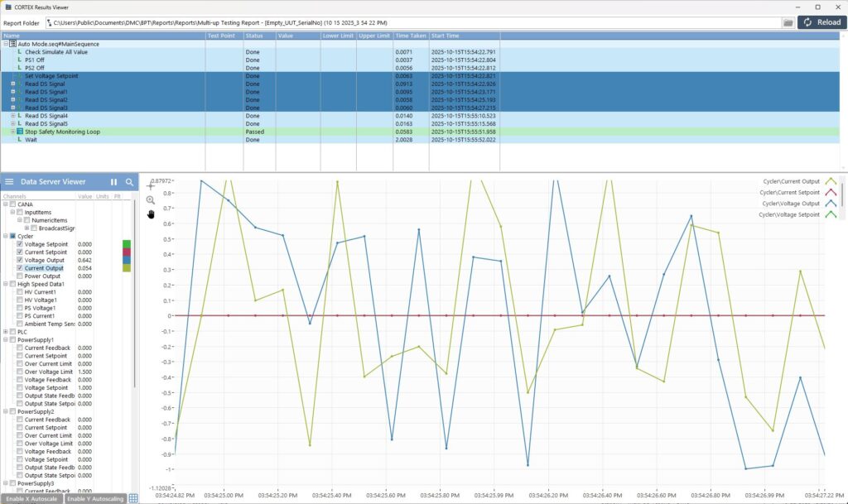Pause data streaming in Data Server Viewer
Screen dimensions: 848x504
113,181
